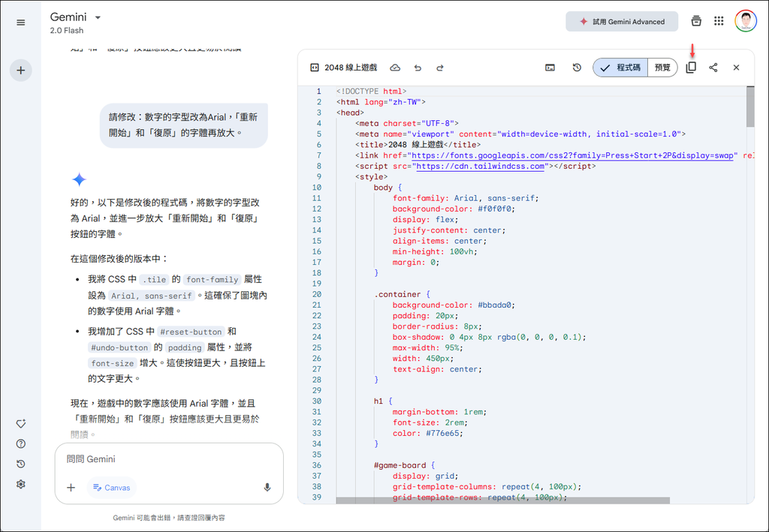Switch to the 程式碼 code tab
Image resolution: width=769 pixels, height=532 pixels.
pos(620,68)
